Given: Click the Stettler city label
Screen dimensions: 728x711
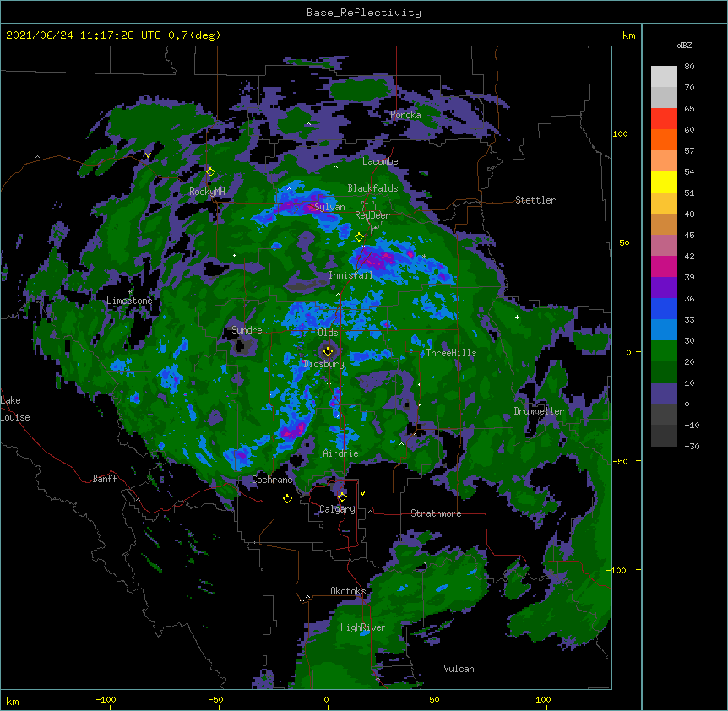Looking at the screenshot, I should (535, 200).
